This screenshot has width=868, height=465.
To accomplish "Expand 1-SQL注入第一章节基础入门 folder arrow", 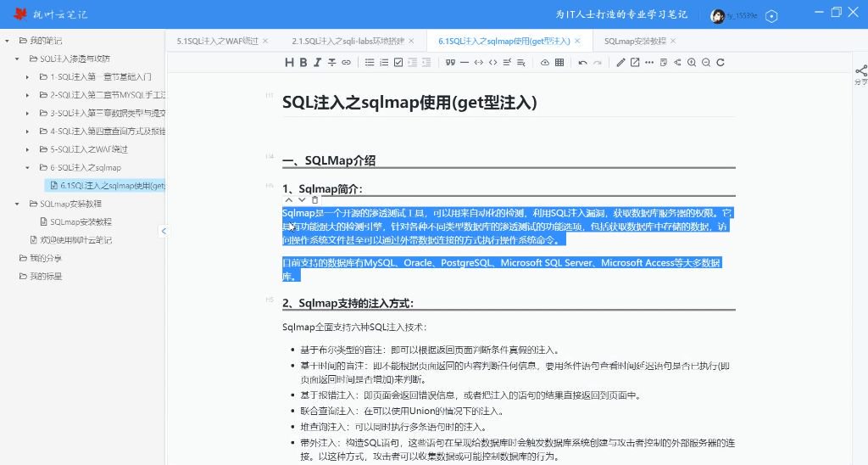I will coord(28,77).
